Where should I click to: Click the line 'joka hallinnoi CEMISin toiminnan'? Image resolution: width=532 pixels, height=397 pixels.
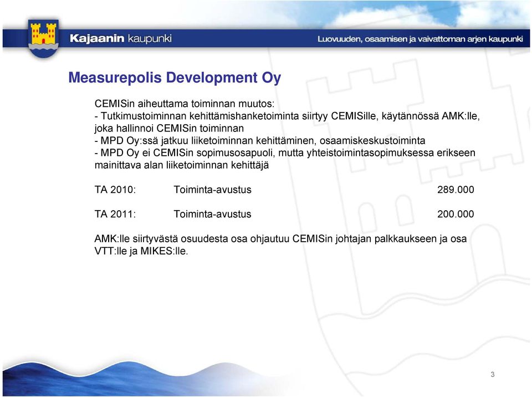[169, 129]
